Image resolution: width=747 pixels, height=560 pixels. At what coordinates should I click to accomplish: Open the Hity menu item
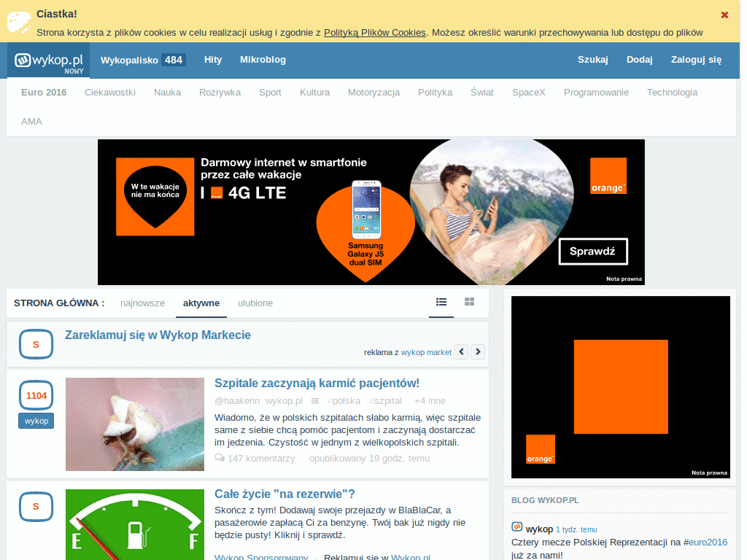(x=213, y=60)
